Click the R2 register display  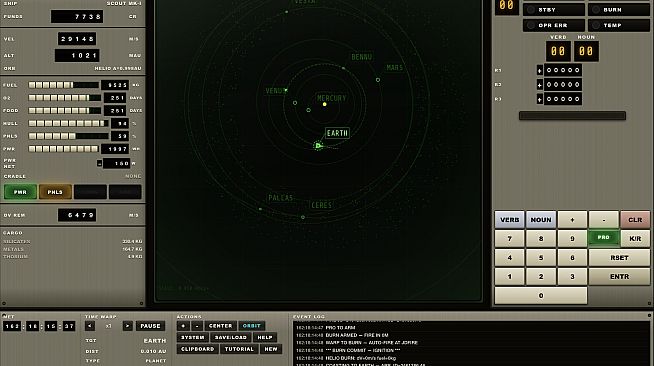pos(559,85)
